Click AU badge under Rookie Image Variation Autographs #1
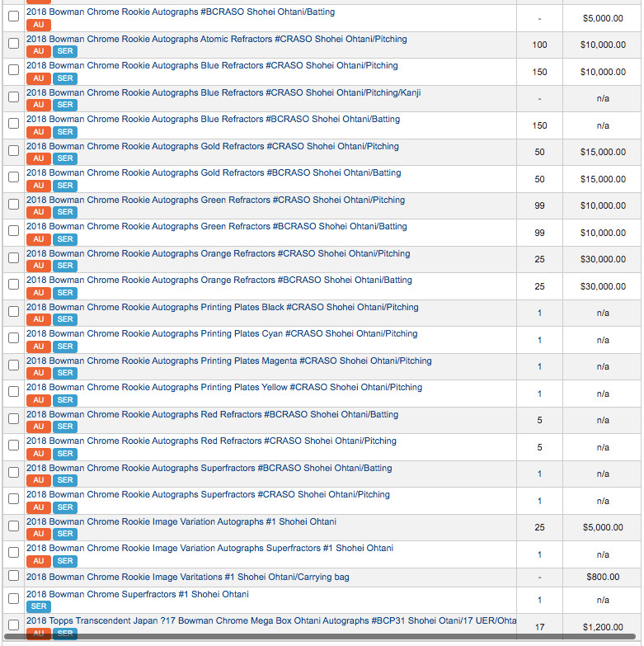This screenshot has width=644, height=646. tap(38, 534)
